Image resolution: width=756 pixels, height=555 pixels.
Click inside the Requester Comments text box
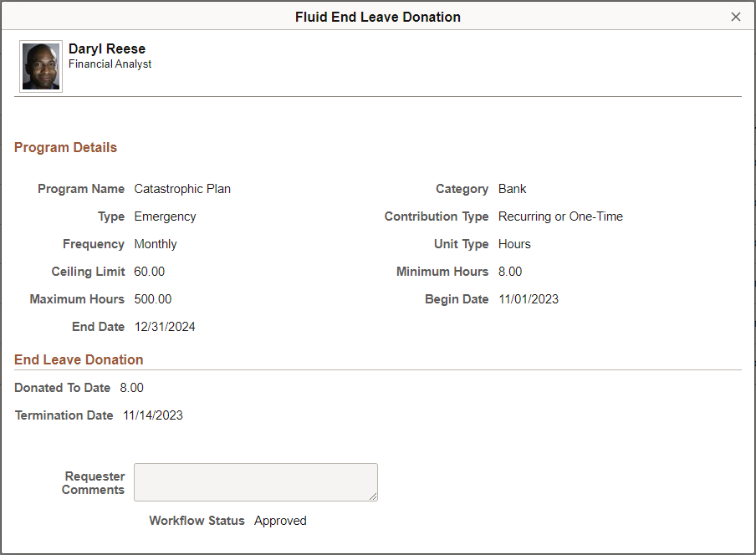[256, 482]
